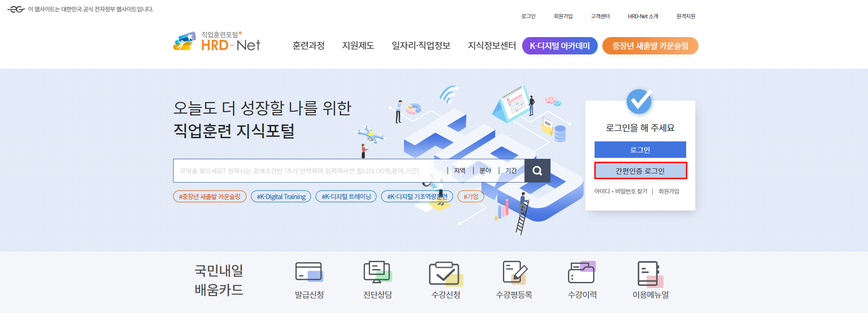Click 아이디·비밀번호 찾기 link
Viewport: 868px width, 313px height.
coord(621,191)
